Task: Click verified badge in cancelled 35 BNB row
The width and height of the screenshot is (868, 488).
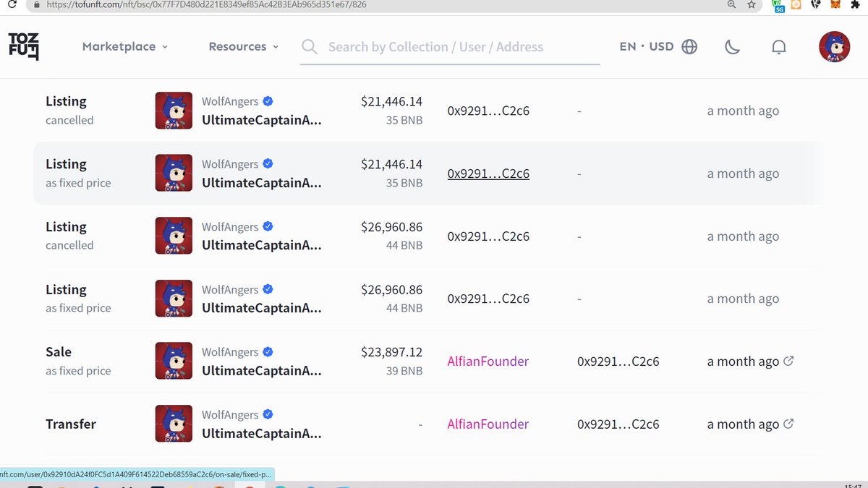Action: 268,101
